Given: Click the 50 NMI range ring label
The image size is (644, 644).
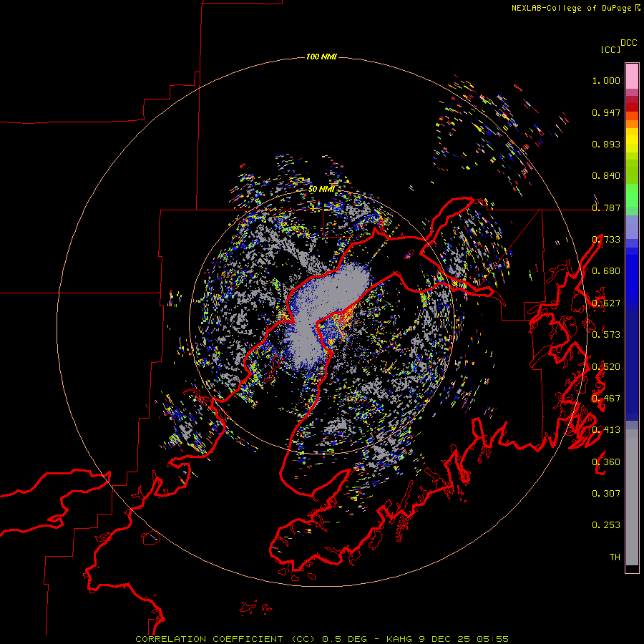Looking at the screenshot, I should click(x=321, y=189).
